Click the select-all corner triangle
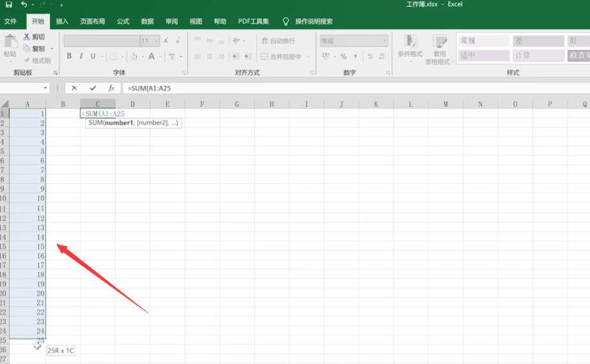This screenshot has width=590, height=364. click(x=4, y=104)
